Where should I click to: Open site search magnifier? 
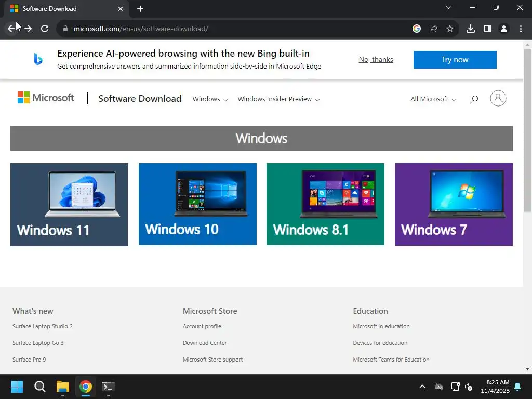click(474, 99)
